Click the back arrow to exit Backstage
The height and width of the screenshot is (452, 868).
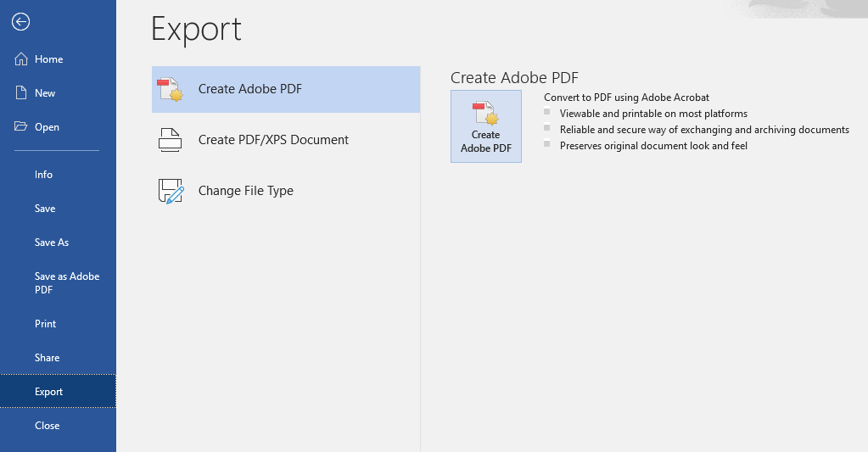[x=20, y=22]
